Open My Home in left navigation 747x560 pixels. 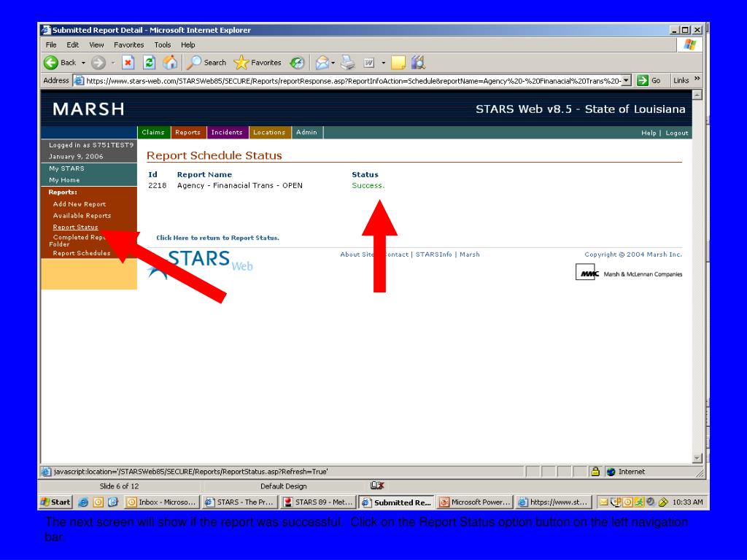[64, 180]
